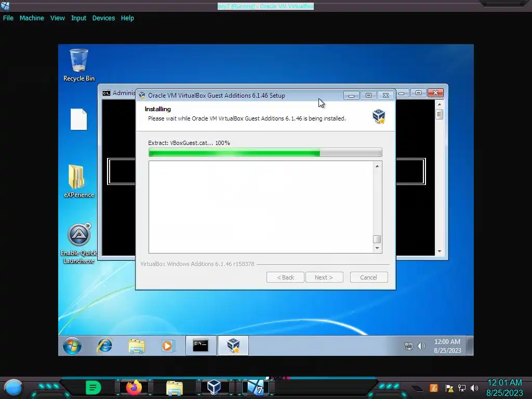Screen dimensions: 532x399
Task: Click the install log scrollbar thumb
Action: [x=377, y=239]
